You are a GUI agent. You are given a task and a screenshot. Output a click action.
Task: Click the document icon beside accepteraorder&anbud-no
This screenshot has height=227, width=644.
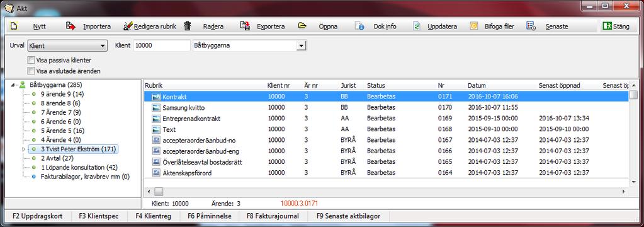156,140
